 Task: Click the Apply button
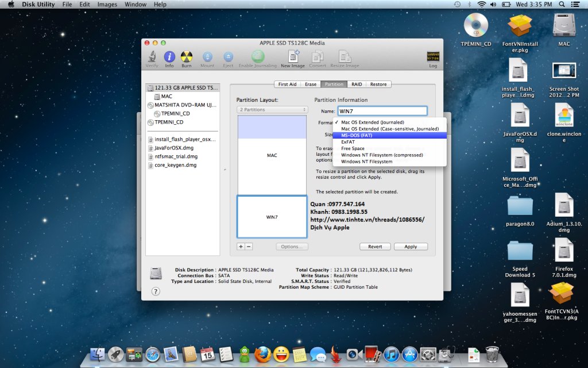click(411, 247)
